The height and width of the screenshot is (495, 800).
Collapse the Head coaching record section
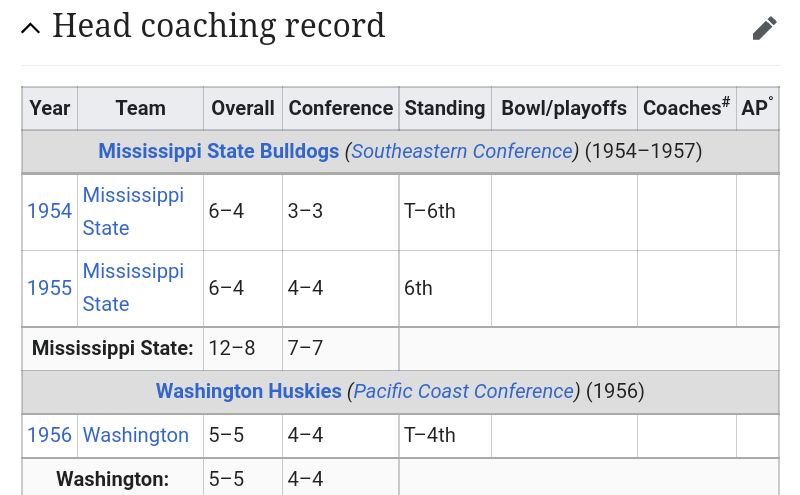31,28
